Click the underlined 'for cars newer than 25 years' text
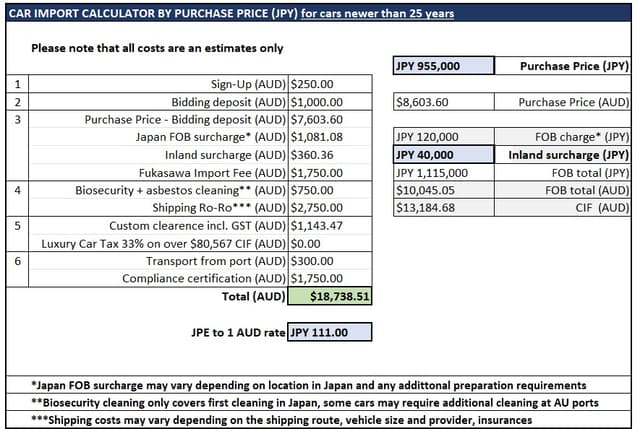Image resolution: width=640 pixels, height=434 pixels. 378,13
